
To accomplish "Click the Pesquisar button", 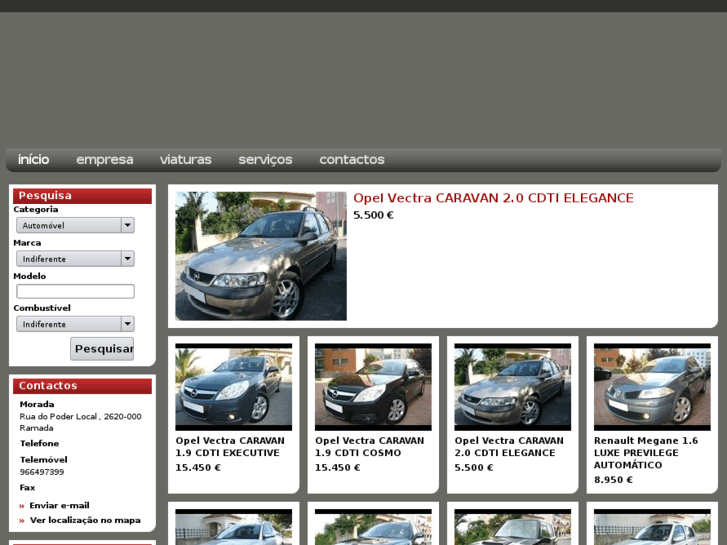I will [x=102, y=349].
